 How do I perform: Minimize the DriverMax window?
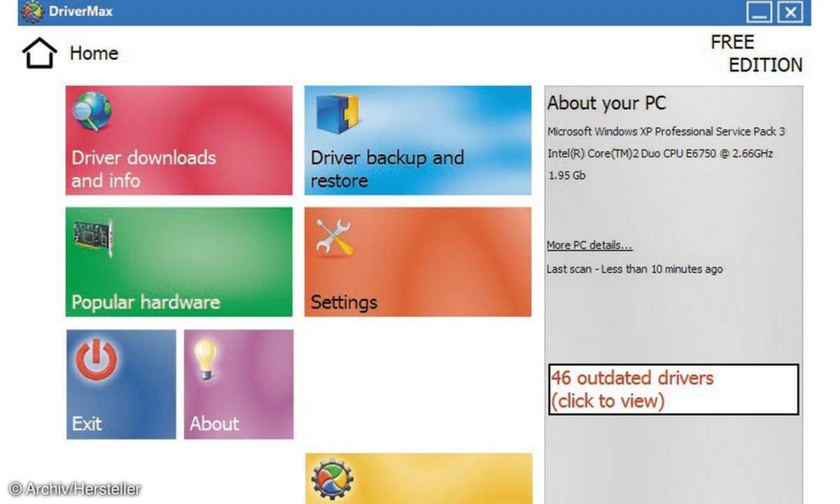(x=760, y=12)
